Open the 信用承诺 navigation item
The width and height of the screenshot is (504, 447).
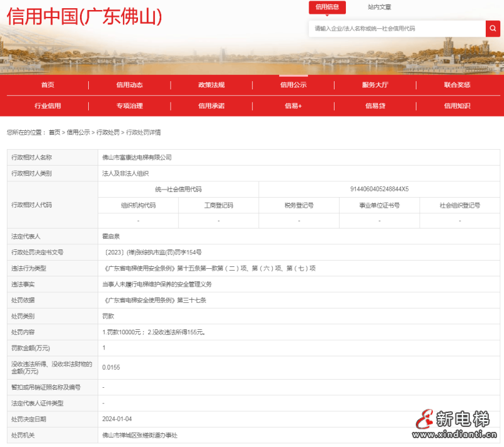point(211,106)
